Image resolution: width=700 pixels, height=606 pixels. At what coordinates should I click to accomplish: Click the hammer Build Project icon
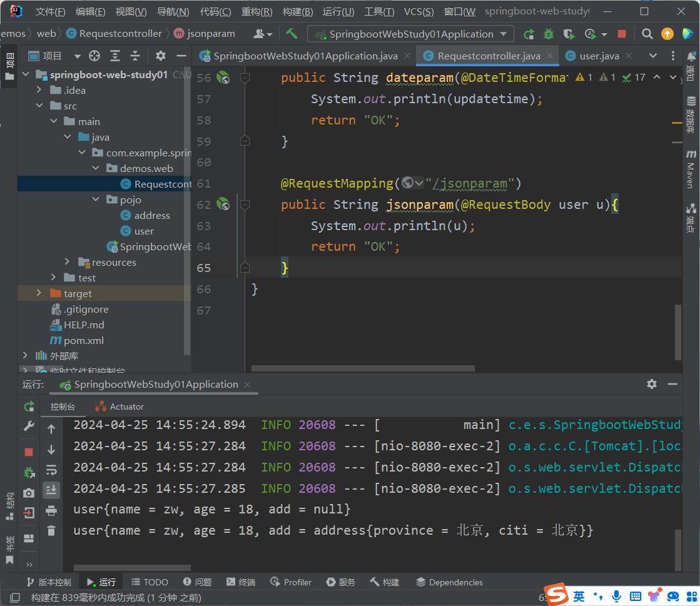pyautogui.click(x=292, y=34)
